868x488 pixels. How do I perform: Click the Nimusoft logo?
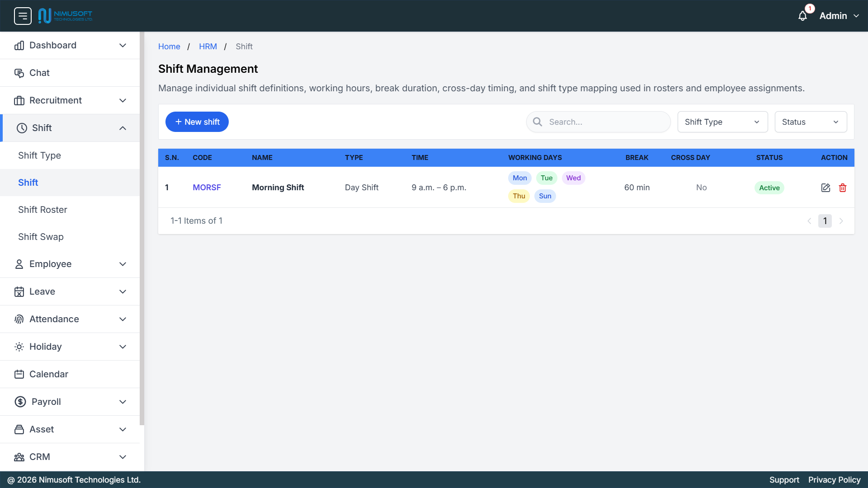tap(65, 15)
